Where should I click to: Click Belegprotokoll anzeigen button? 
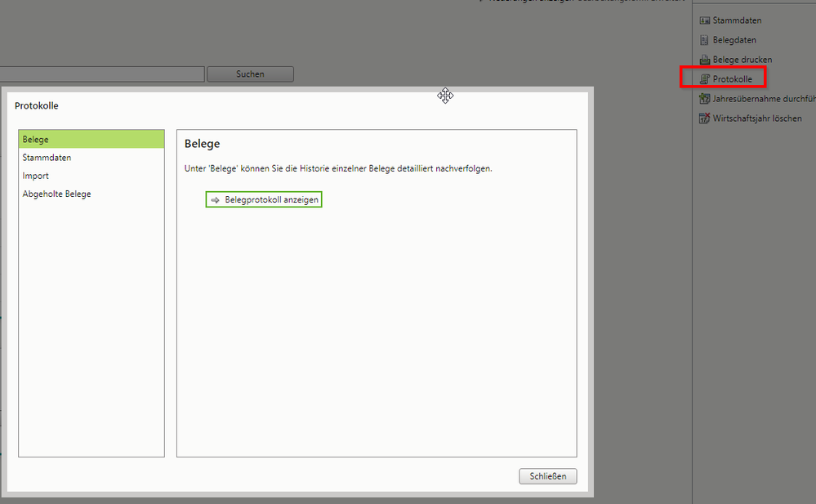coord(264,200)
